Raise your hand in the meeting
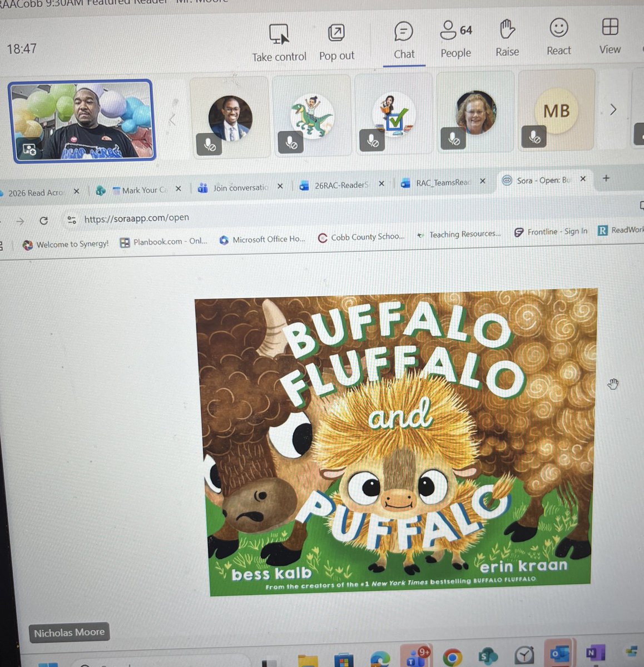This screenshot has width=644, height=667. tap(507, 38)
